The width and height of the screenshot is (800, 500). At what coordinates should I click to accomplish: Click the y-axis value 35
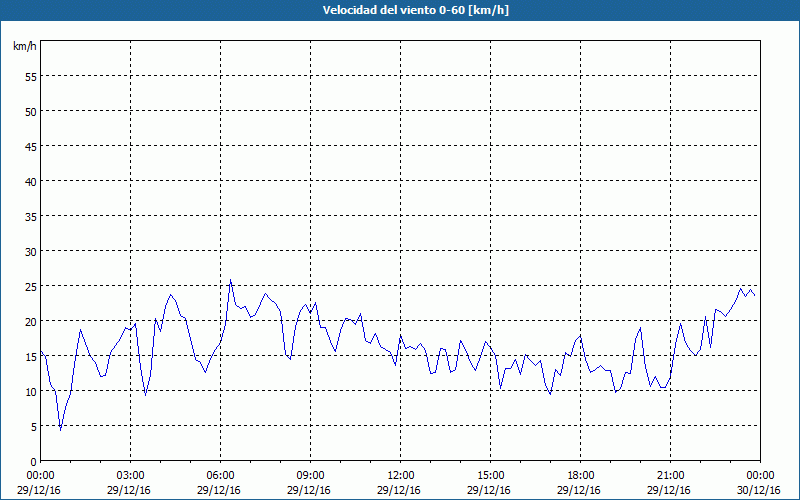(31, 216)
